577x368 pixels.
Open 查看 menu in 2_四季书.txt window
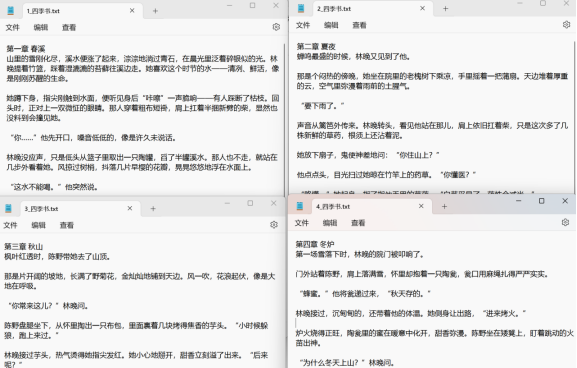point(359,25)
